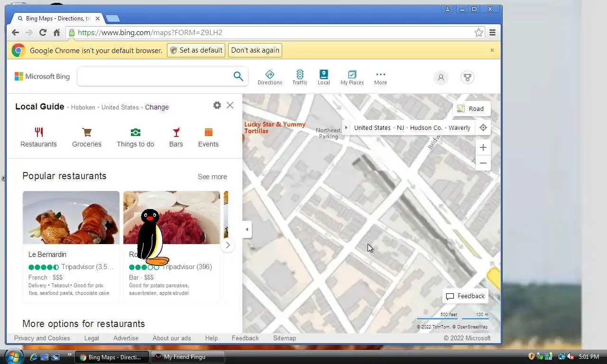
Task: See more popular restaurants
Action: point(212,177)
